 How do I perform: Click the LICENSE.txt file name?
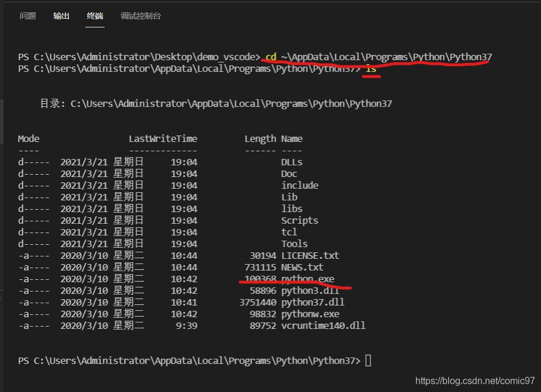pyautogui.click(x=310, y=256)
